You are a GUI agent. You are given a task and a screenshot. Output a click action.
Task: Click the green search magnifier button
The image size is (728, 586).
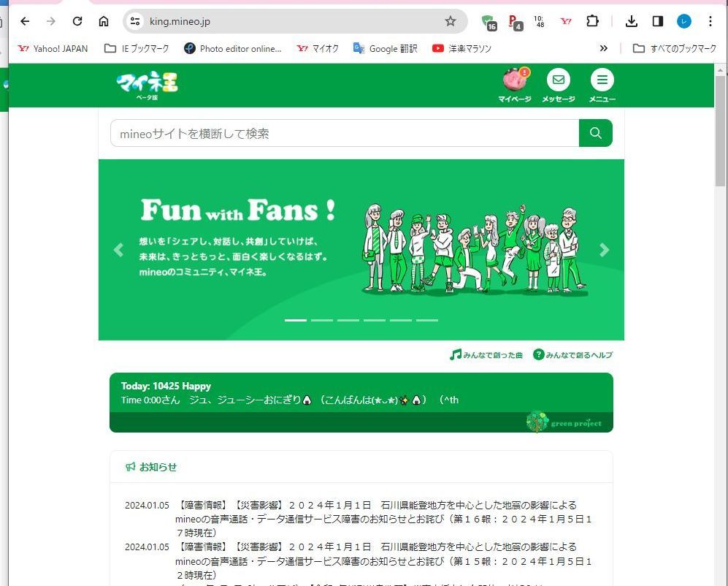pos(596,133)
